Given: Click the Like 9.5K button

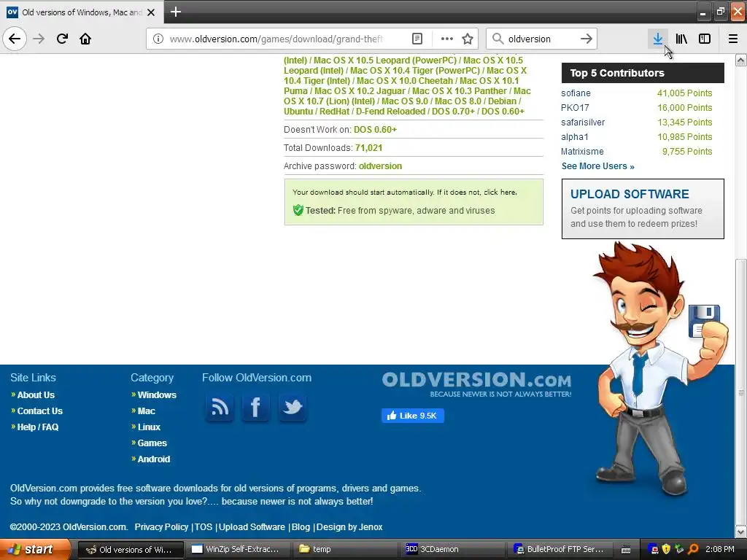Looking at the screenshot, I should tap(413, 416).
